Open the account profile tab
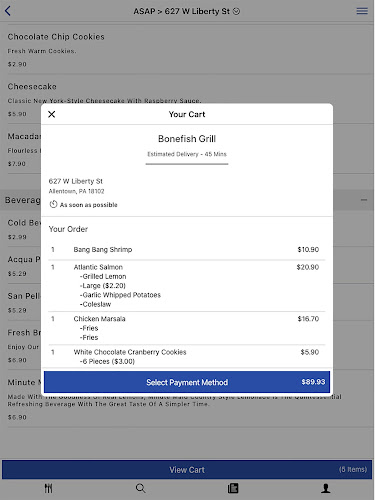 click(x=326, y=488)
